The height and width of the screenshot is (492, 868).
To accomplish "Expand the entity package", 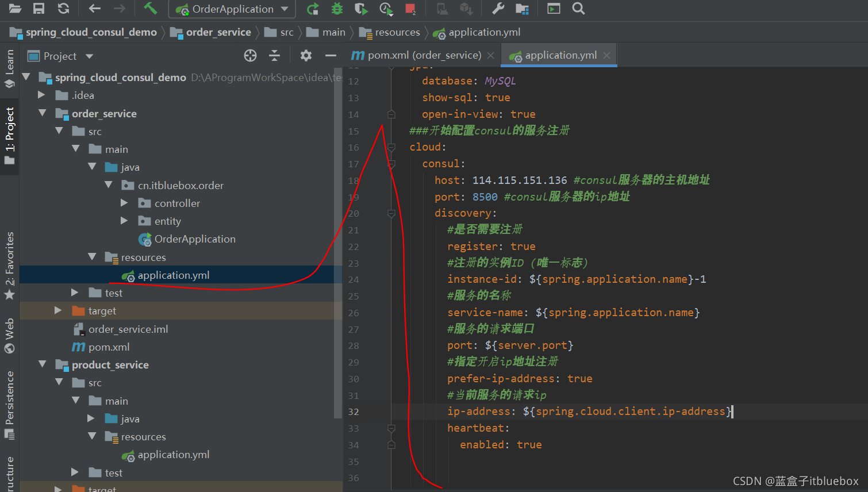I will click(124, 221).
